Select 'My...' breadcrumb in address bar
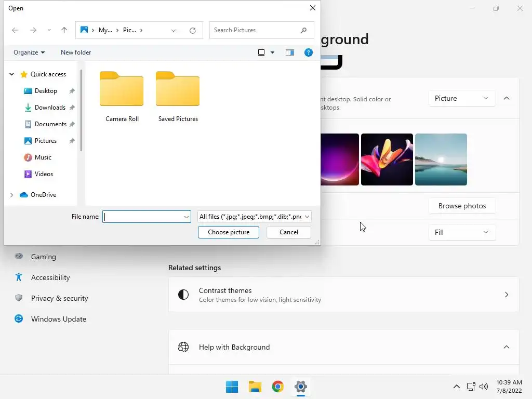 pos(105,30)
